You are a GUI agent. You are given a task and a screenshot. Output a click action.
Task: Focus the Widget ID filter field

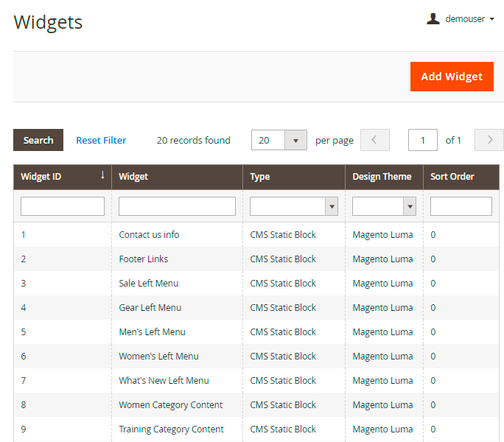(63, 207)
